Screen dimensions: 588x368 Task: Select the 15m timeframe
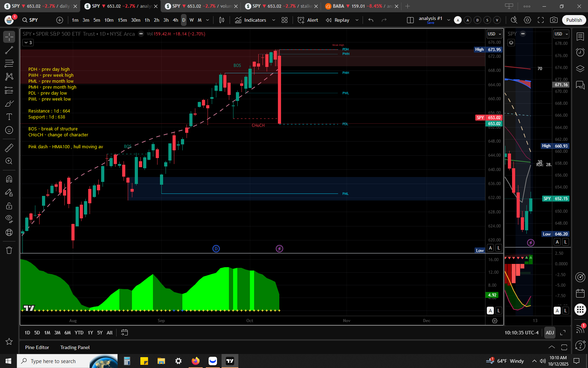122,20
